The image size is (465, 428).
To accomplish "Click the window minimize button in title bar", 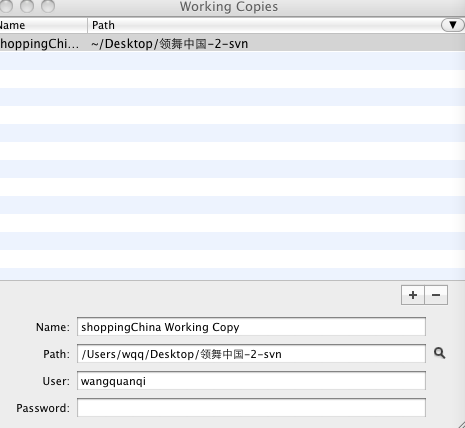I will tap(27, 6).
